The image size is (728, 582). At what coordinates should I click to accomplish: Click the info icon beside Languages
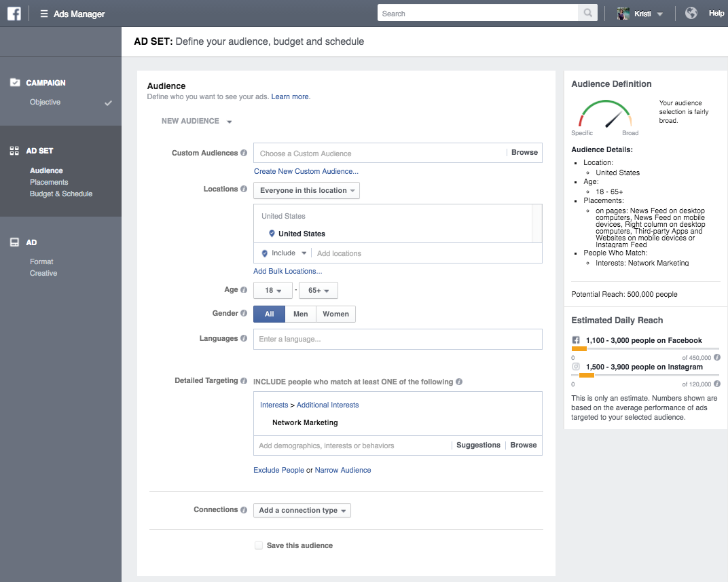pos(244,338)
